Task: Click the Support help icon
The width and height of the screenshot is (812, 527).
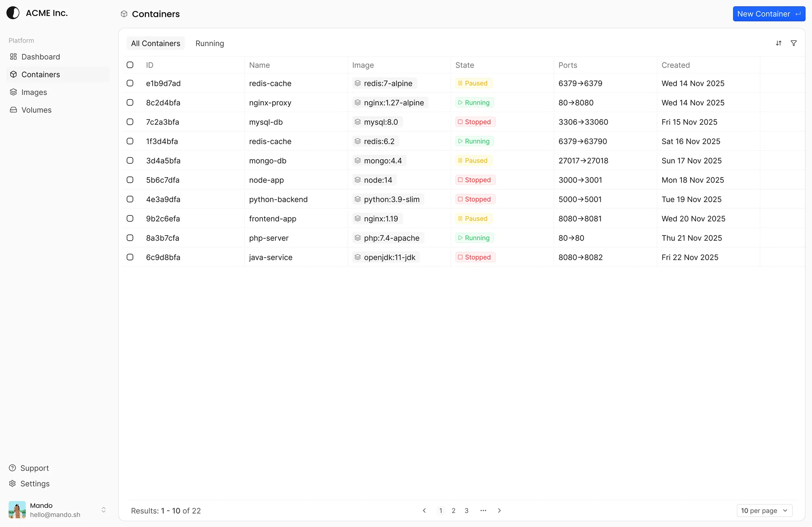Action: (x=13, y=468)
